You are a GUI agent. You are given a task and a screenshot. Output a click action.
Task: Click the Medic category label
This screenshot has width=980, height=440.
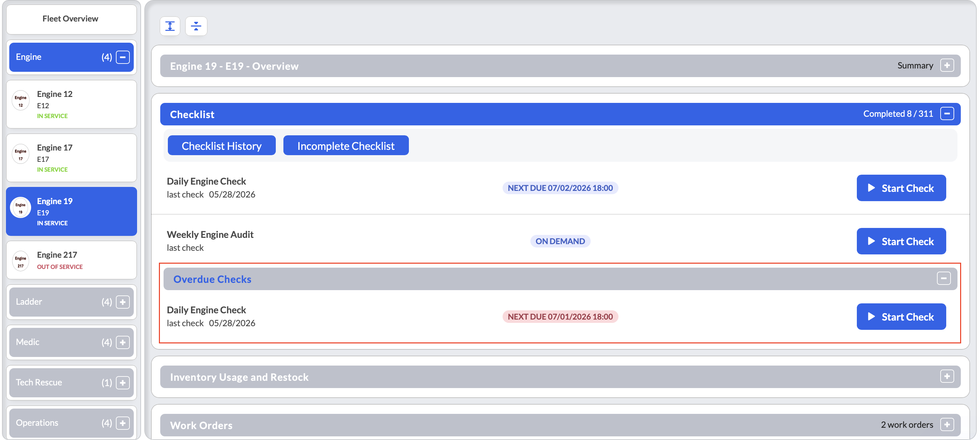pos(27,342)
